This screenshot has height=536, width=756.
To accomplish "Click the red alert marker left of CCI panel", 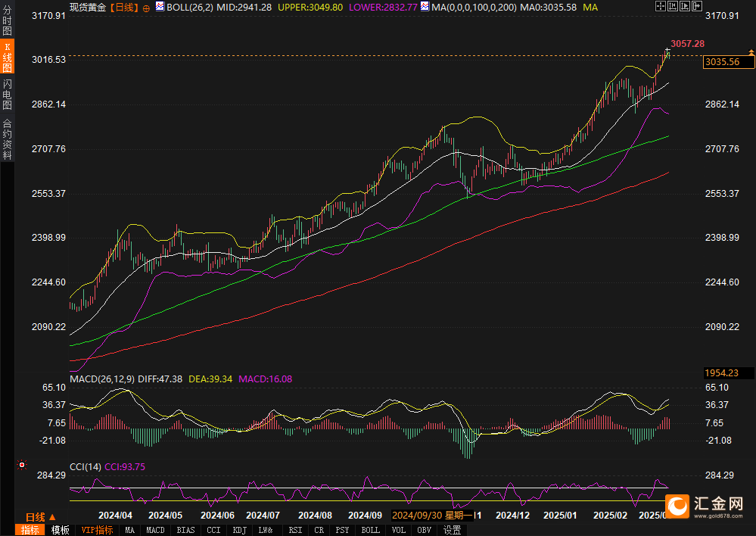I will [22, 465].
